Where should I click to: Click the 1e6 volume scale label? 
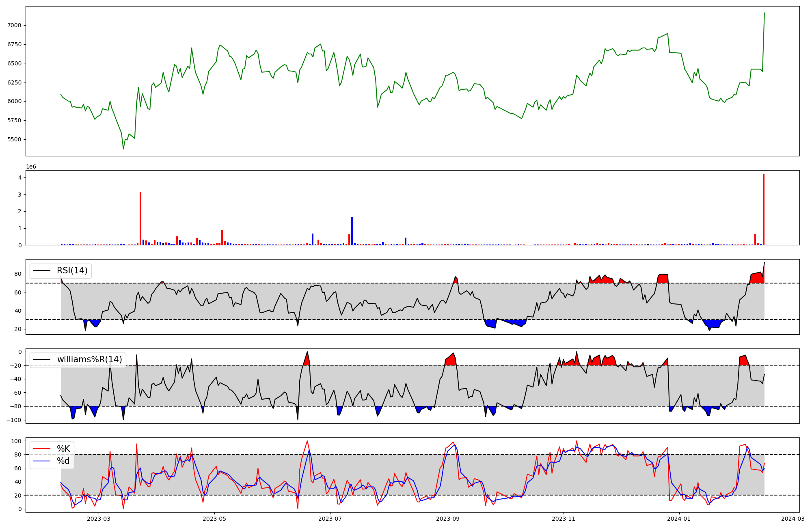pos(31,167)
